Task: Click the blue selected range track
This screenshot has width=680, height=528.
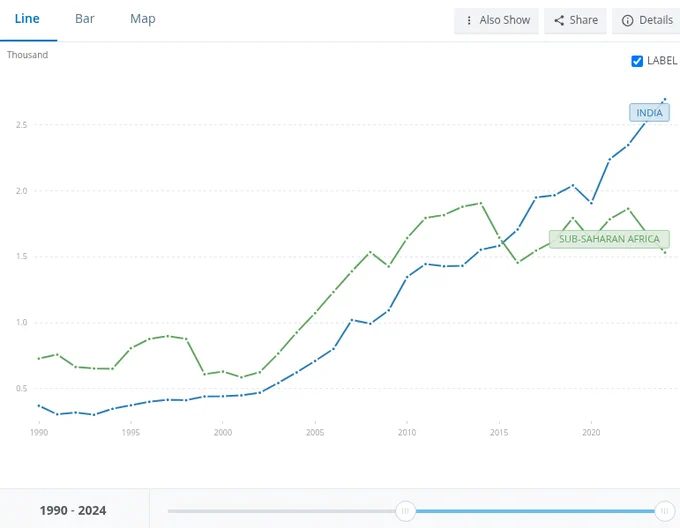Action: point(535,511)
